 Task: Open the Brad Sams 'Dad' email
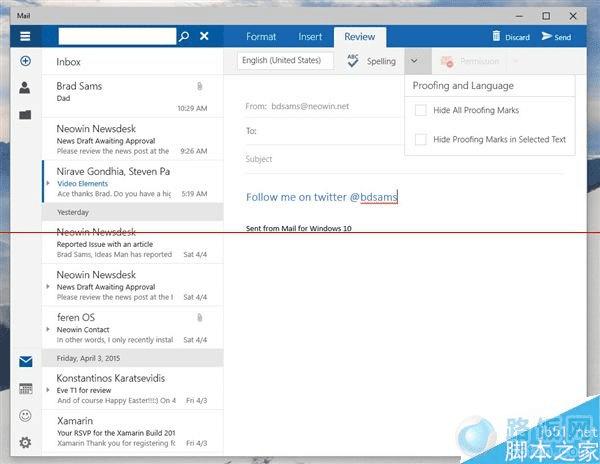132,96
